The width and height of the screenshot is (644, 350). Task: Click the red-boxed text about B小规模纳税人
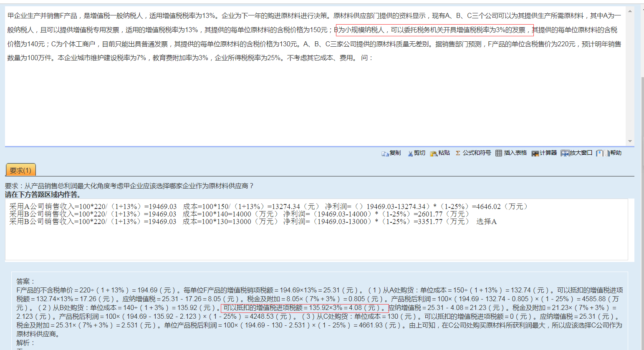coord(434,30)
